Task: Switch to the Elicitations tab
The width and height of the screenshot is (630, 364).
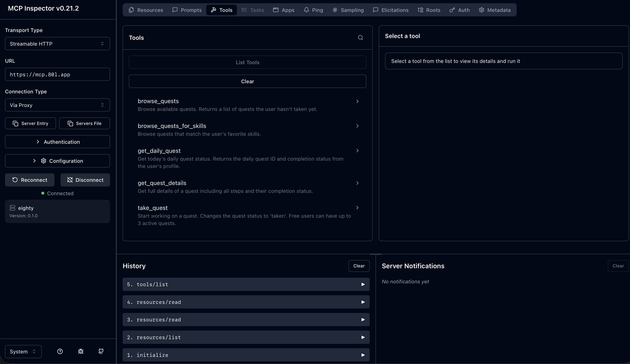Action: (390, 10)
